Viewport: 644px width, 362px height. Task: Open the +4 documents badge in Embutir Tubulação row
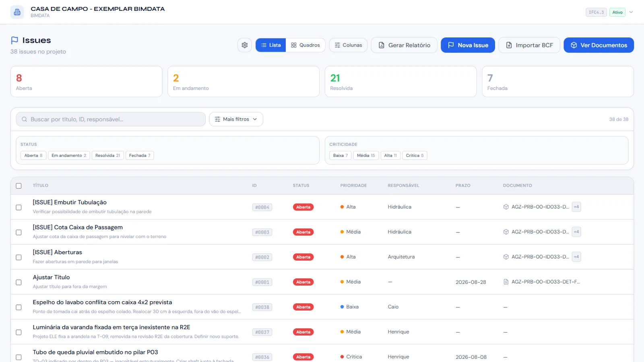[x=576, y=207]
